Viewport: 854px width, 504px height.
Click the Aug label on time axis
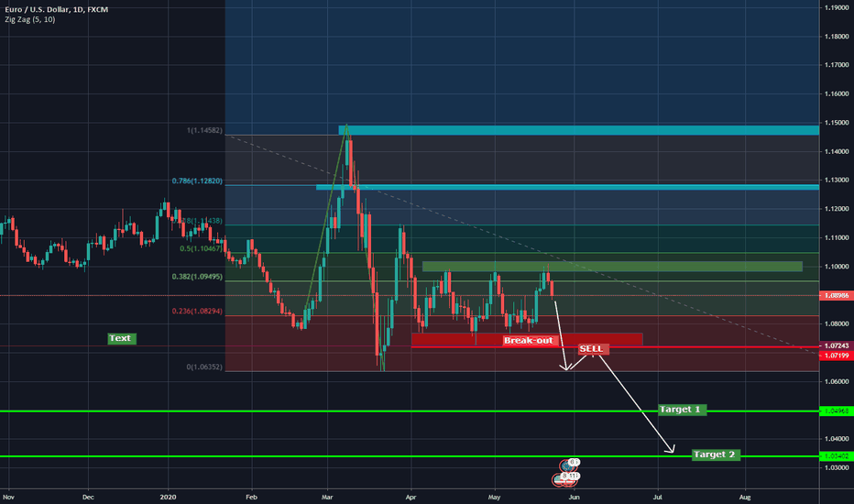point(745,497)
